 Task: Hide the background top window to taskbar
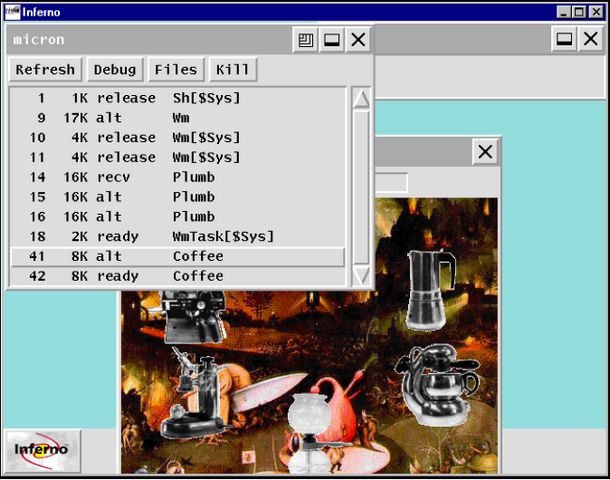pos(564,39)
